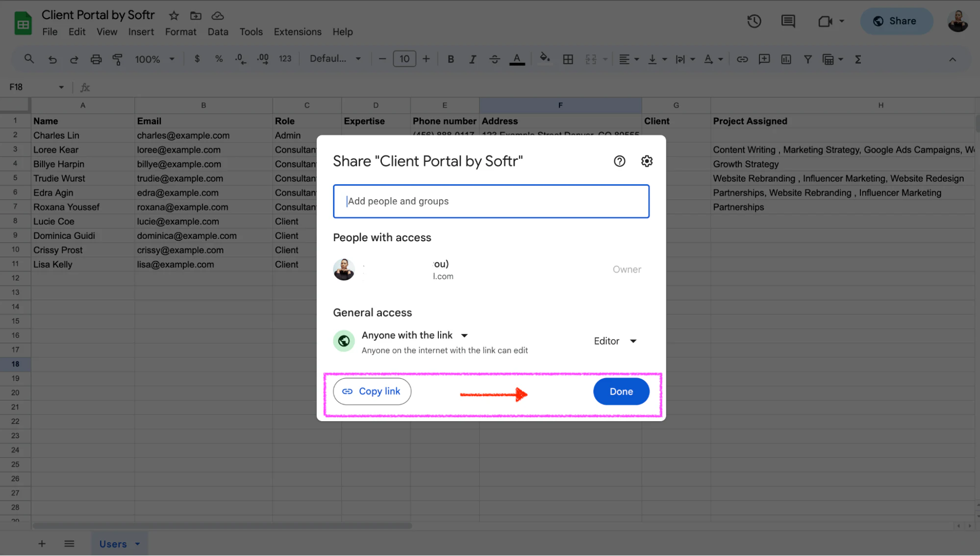Open the Default font dropdown
The image size is (980, 556).
pyautogui.click(x=335, y=59)
